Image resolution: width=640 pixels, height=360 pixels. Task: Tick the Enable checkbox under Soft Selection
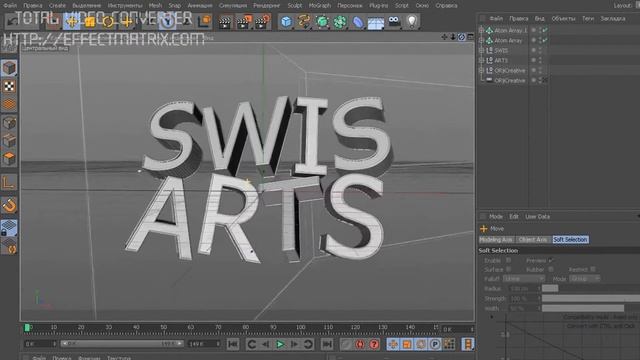pos(508,260)
